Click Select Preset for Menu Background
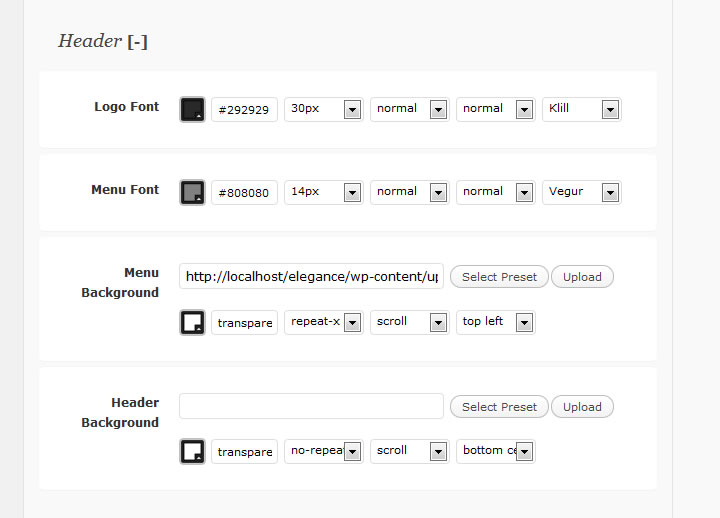720x518 pixels. click(499, 277)
